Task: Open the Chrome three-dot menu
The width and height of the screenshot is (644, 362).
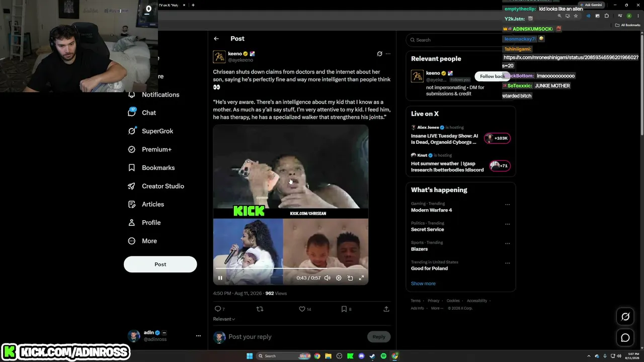Action: tap(637, 16)
